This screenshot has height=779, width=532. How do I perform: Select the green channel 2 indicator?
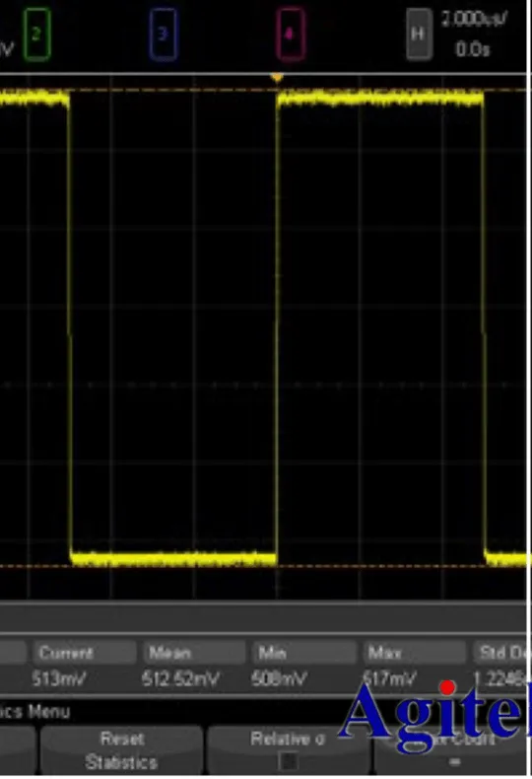tap(37, 35)
